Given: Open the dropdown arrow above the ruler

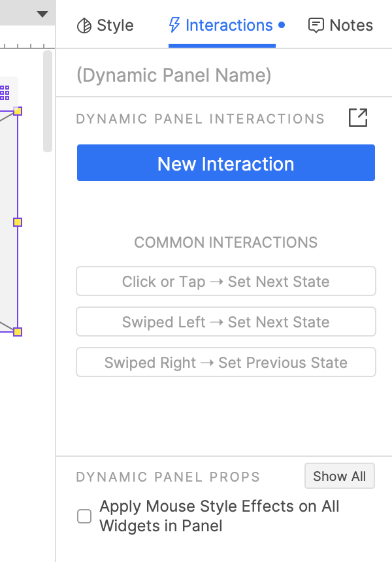Looking at the screenshot, I should [x=42, y=14].
